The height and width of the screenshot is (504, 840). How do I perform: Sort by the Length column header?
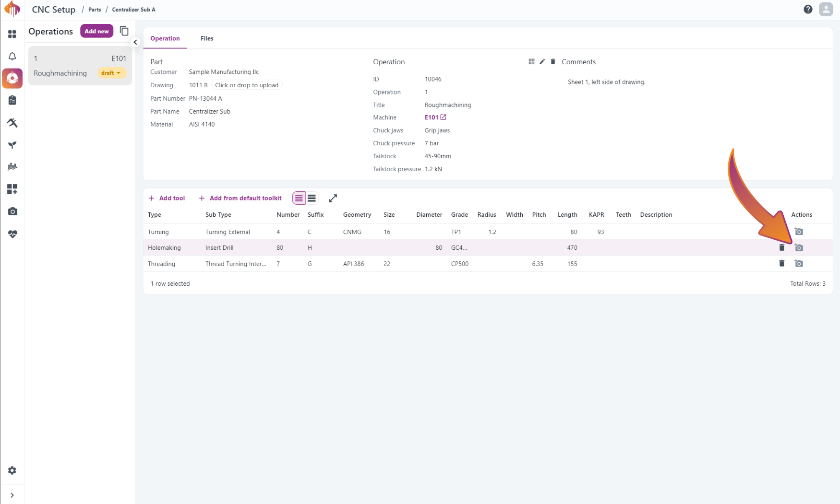point(567,214)
